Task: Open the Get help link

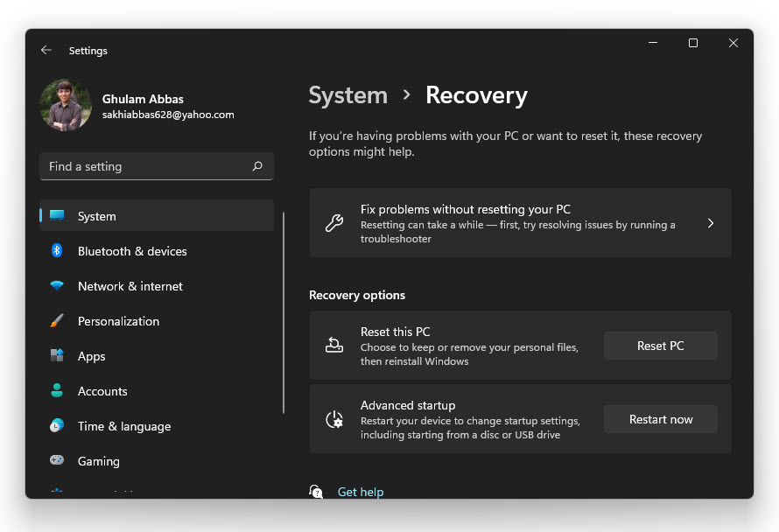Action: (361, 492)
